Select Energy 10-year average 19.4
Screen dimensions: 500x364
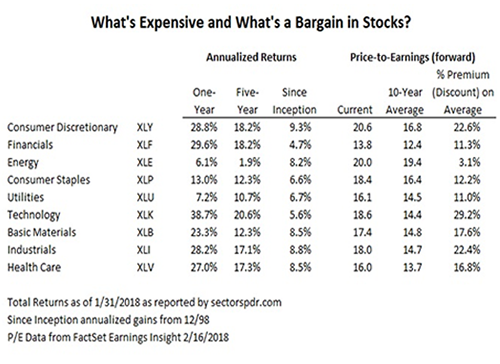click(412, 162)
